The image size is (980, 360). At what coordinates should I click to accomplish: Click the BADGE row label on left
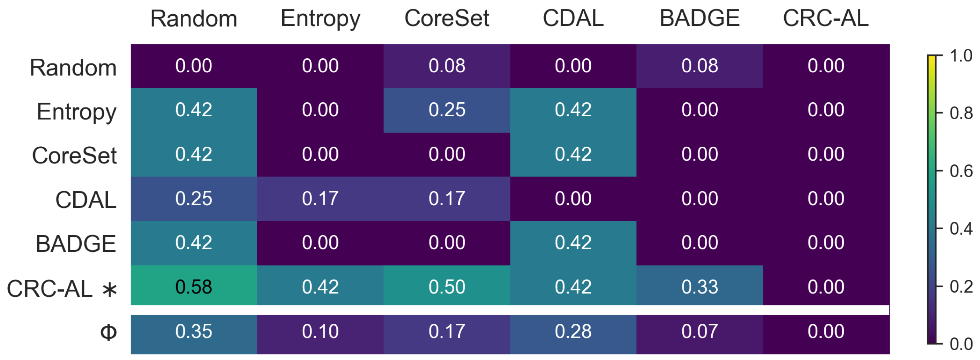tap(76, 244)
